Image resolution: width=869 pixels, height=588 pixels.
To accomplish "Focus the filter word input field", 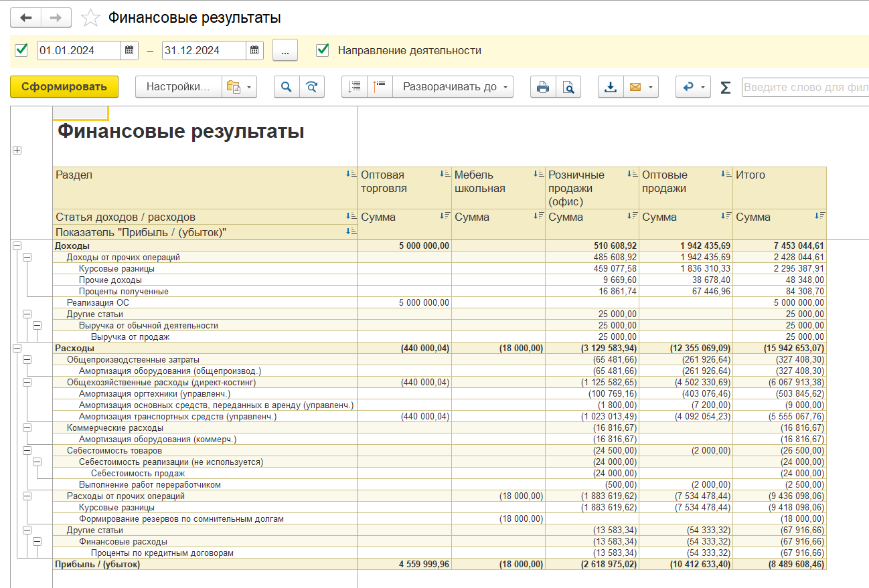I will (805, 87).
